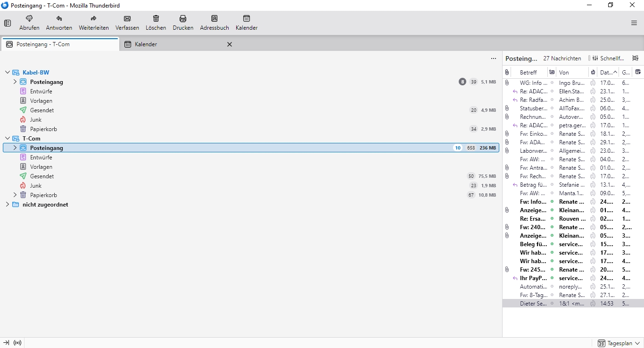Toggle read status of 'WG: Info' message
Screen dimensions: 644x348
(x=552, y=83)
